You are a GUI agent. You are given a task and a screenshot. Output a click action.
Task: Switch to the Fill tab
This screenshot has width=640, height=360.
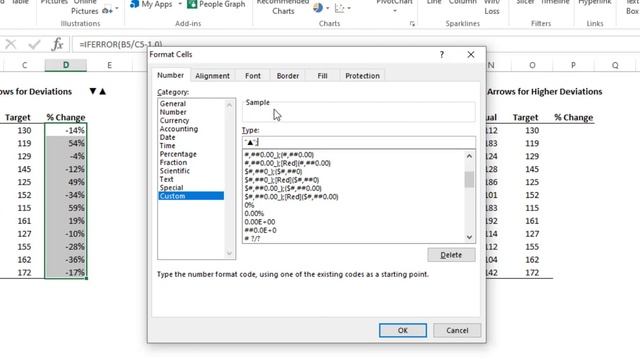click(x=322, y=76)
